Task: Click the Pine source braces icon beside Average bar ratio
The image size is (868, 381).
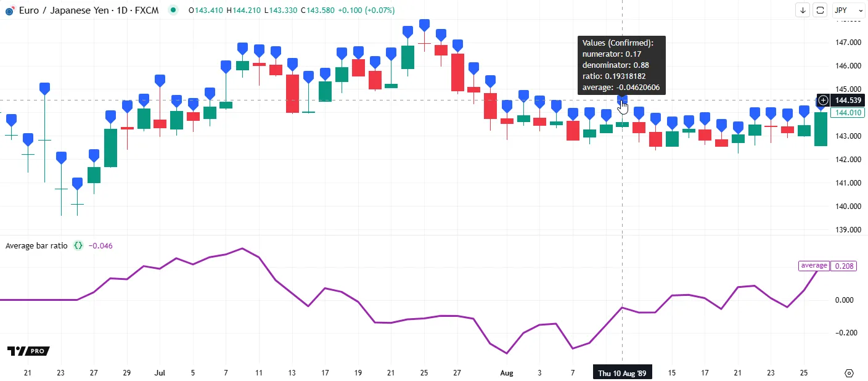Action: [78, 245]
